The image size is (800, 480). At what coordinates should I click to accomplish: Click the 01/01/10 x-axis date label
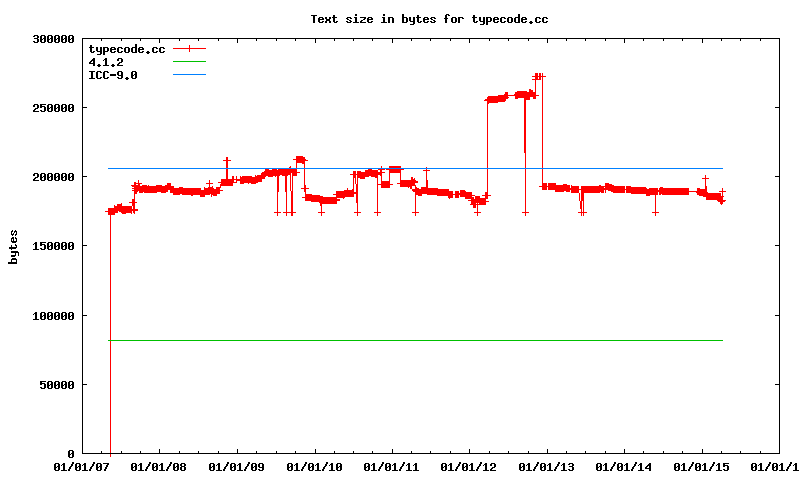coord(314,467)
